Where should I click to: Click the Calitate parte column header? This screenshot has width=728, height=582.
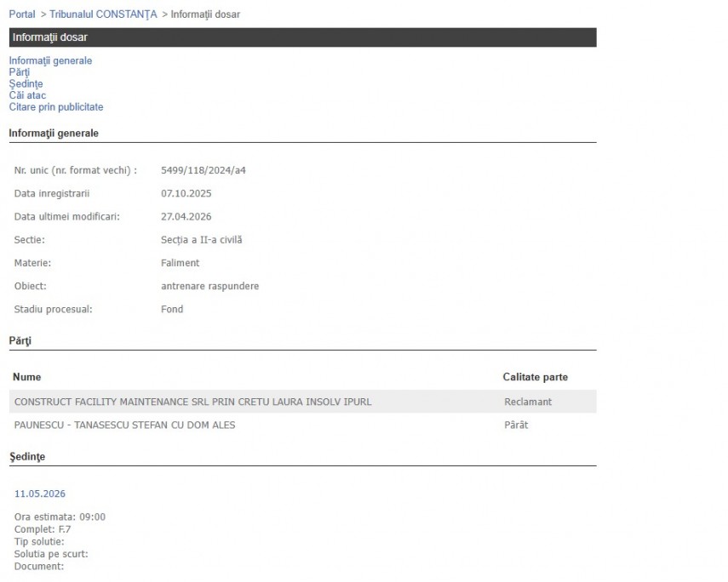(535, 377)
